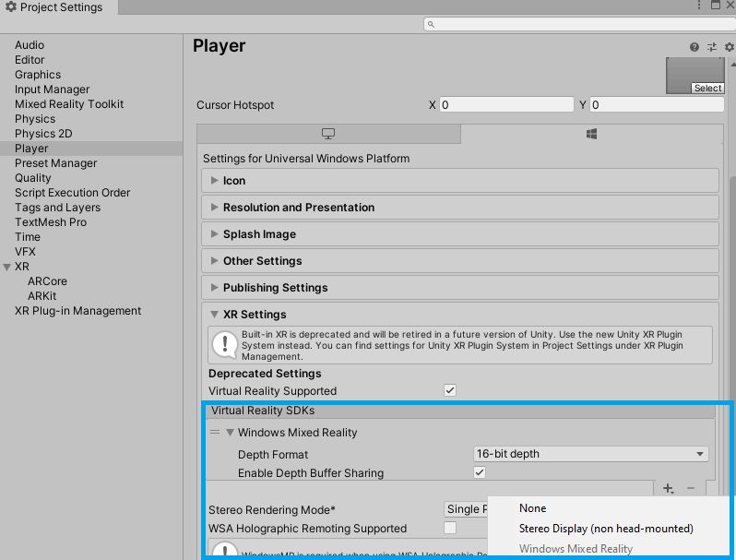
Task: Click the Deprecated Settings heading
Action: [265, 374]
